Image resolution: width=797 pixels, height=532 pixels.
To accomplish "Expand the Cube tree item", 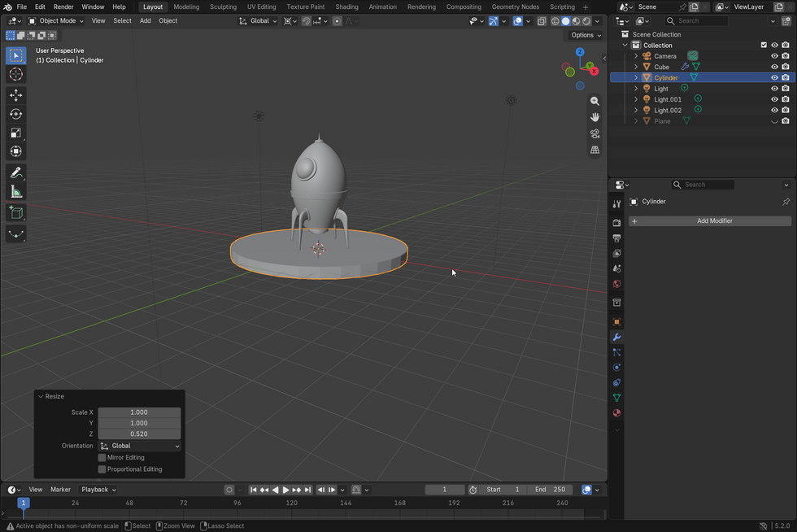I will click(636, 67).
